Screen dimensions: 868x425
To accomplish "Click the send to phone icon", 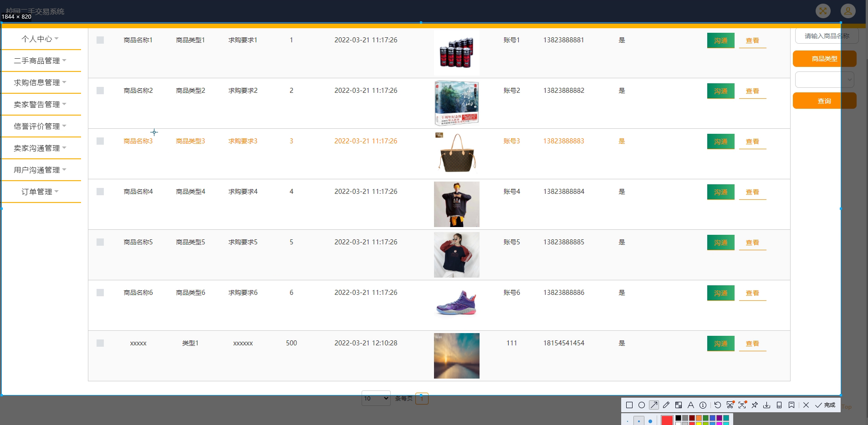I will tap(779, 405).
